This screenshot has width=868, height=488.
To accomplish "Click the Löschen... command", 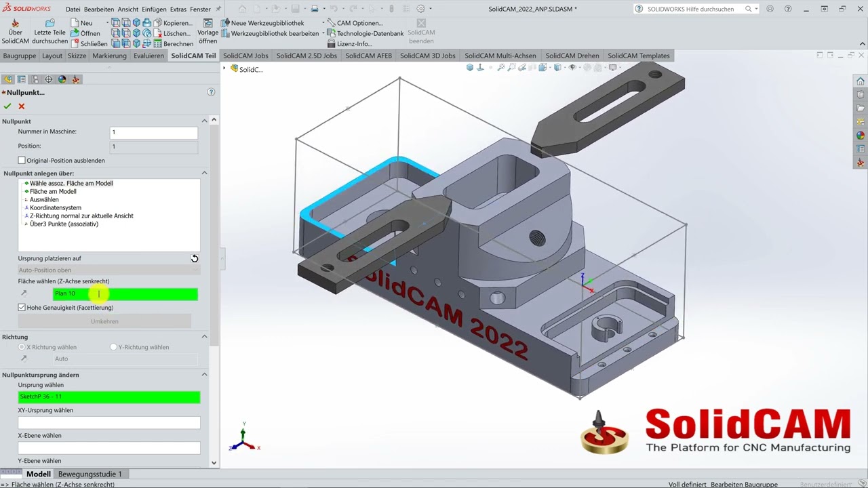I will click(x=172, y=33).
